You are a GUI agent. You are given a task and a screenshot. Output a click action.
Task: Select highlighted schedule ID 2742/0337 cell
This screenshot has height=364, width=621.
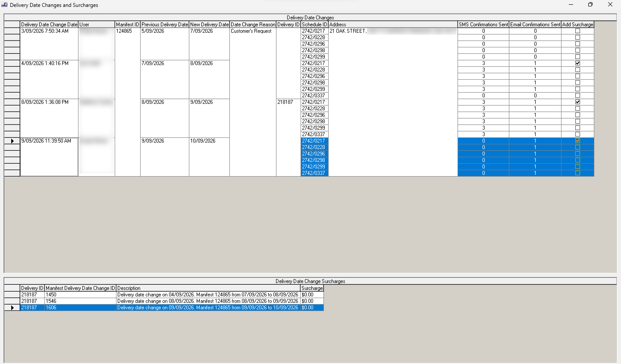pyautogui.click(x=314, y=173)
